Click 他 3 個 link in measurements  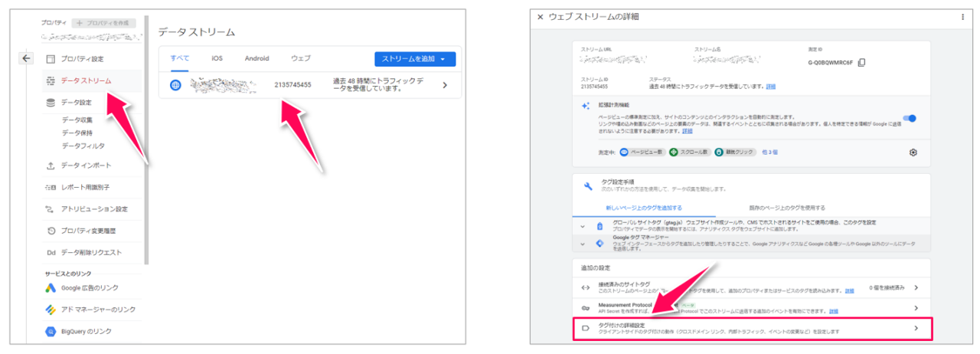769,152
